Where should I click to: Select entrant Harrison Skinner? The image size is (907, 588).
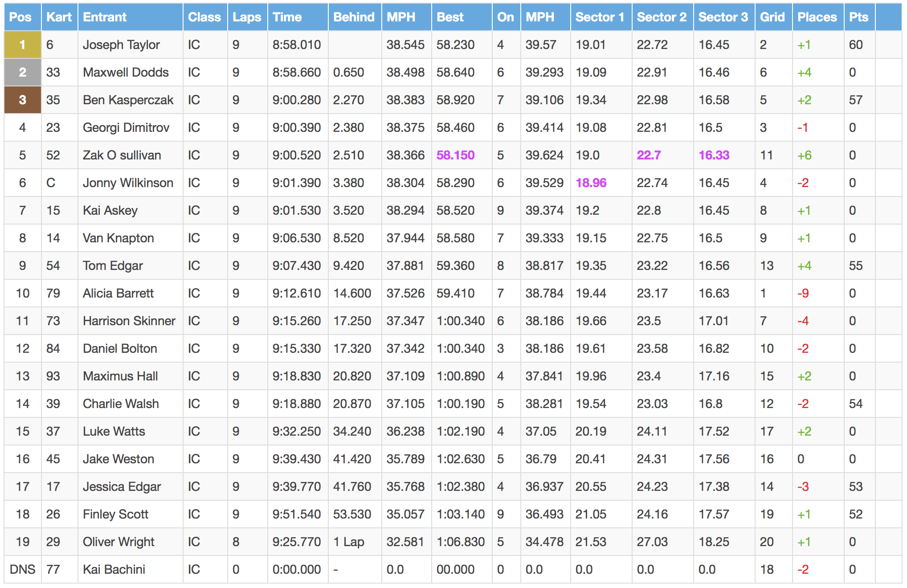click(129, 321)
